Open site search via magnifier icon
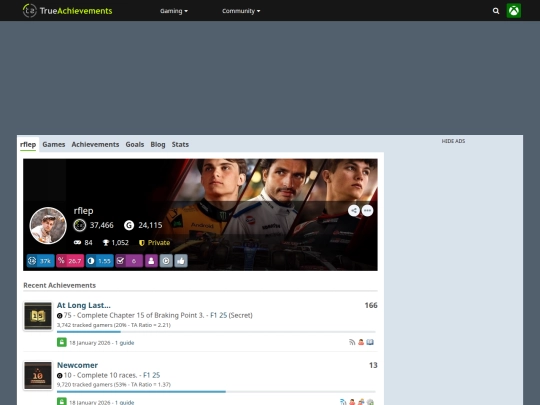The width and height of the screenshot is (540, 405). click(x=496, y=11)
